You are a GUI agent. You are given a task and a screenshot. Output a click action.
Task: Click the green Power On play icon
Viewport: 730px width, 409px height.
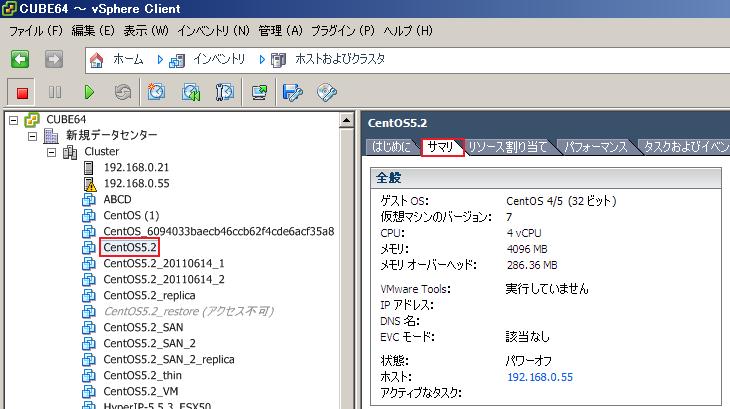tap(88, 92)
